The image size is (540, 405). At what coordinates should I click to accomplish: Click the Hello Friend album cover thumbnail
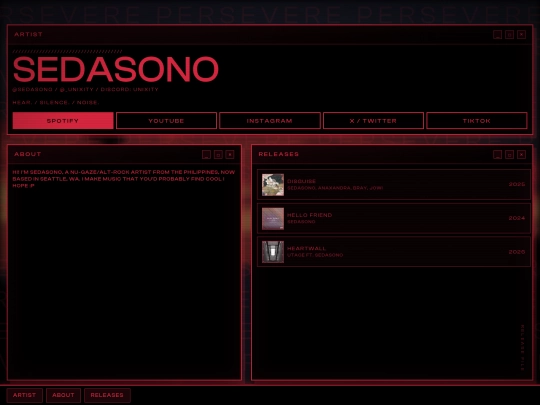pyautogui.click(x=273, y=218)
